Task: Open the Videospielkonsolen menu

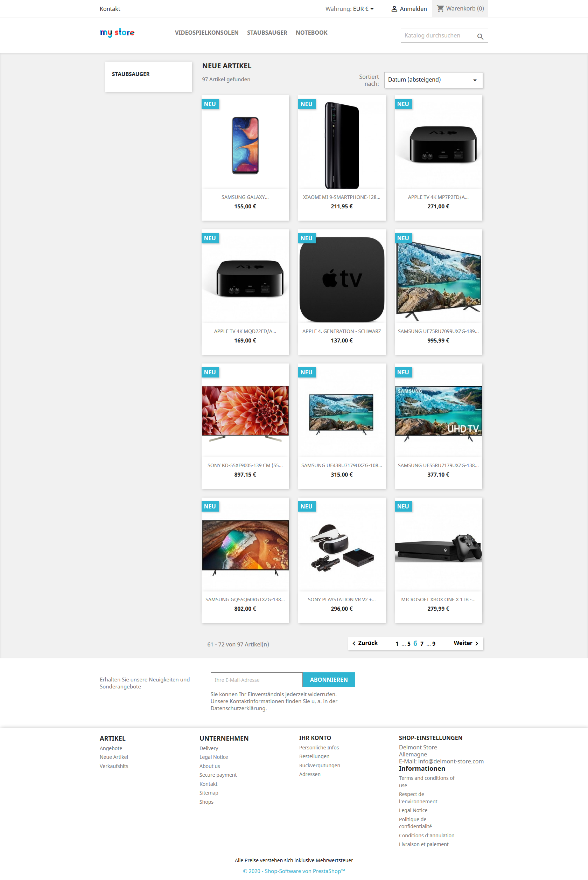Action: point(206,33)
